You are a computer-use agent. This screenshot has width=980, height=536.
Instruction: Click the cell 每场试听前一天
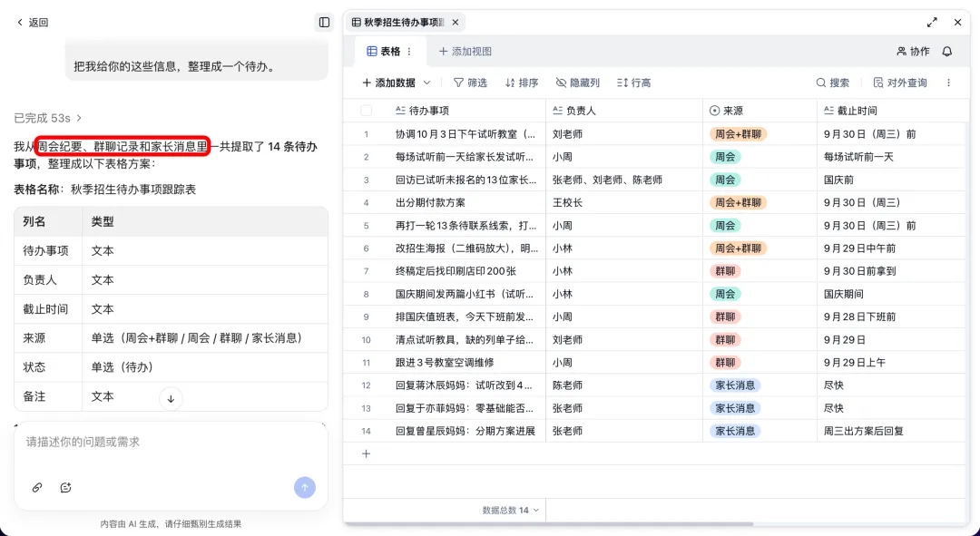pyautogui.click(x=891, y=157)
